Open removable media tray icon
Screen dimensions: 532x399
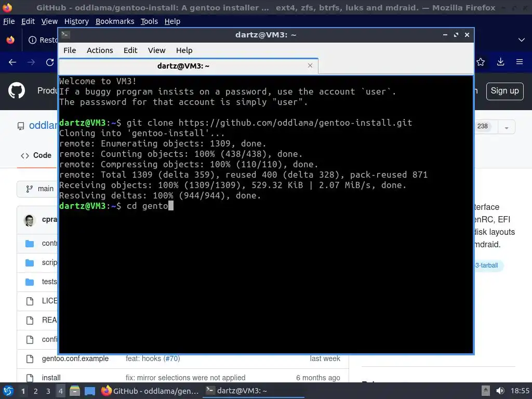[x=486, y=391]
